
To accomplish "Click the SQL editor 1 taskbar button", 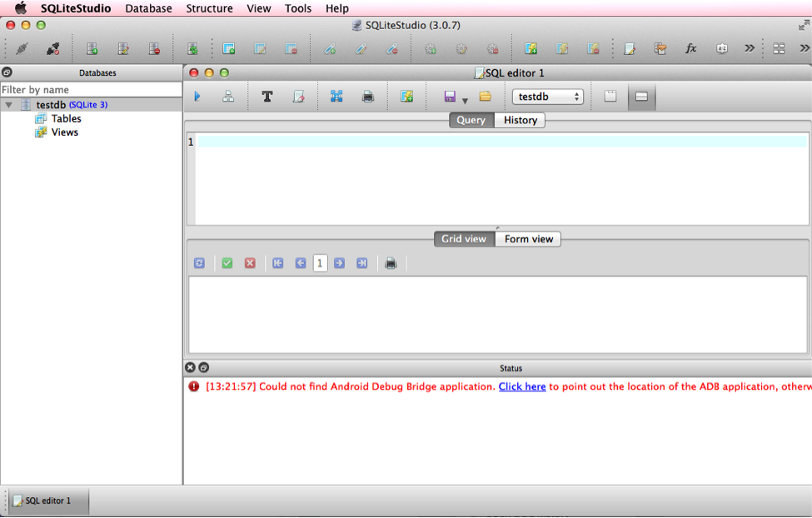I will (x=46, y=501).
